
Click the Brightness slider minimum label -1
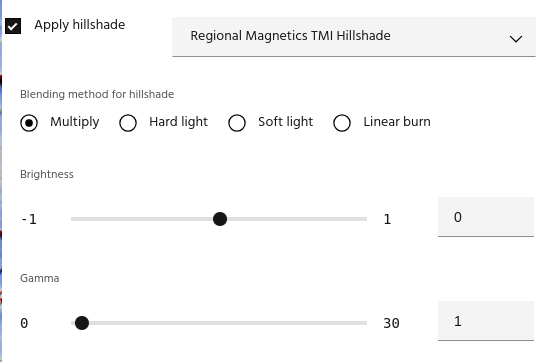(29, 219)
